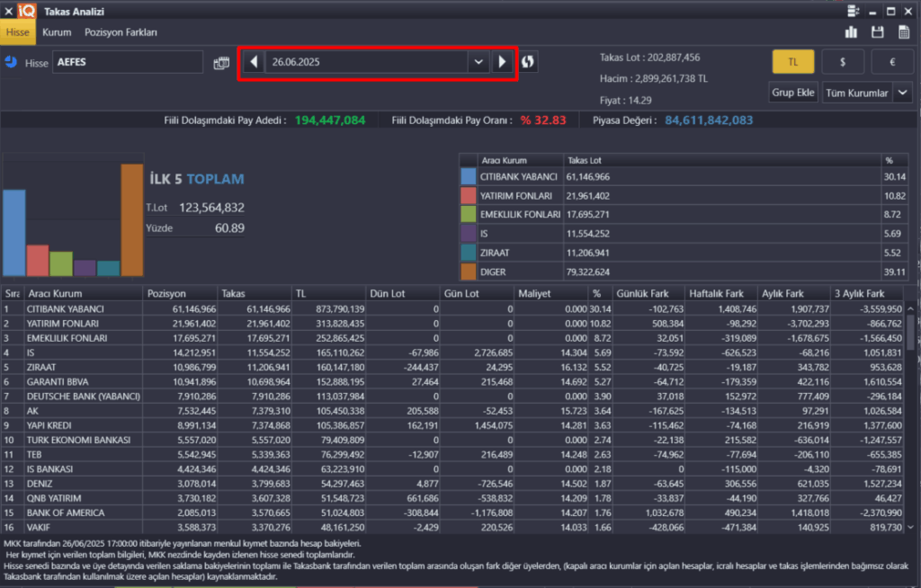The height and width of the screenshot is (588, 921).
Task: Sort by the Haftalık Fark column header
Action: point(722,293)
